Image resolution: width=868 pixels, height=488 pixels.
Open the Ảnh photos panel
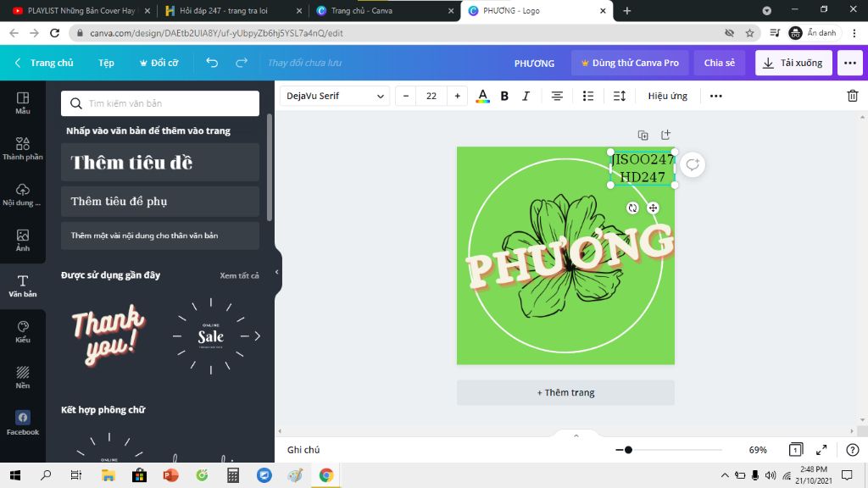coord(23,240)
